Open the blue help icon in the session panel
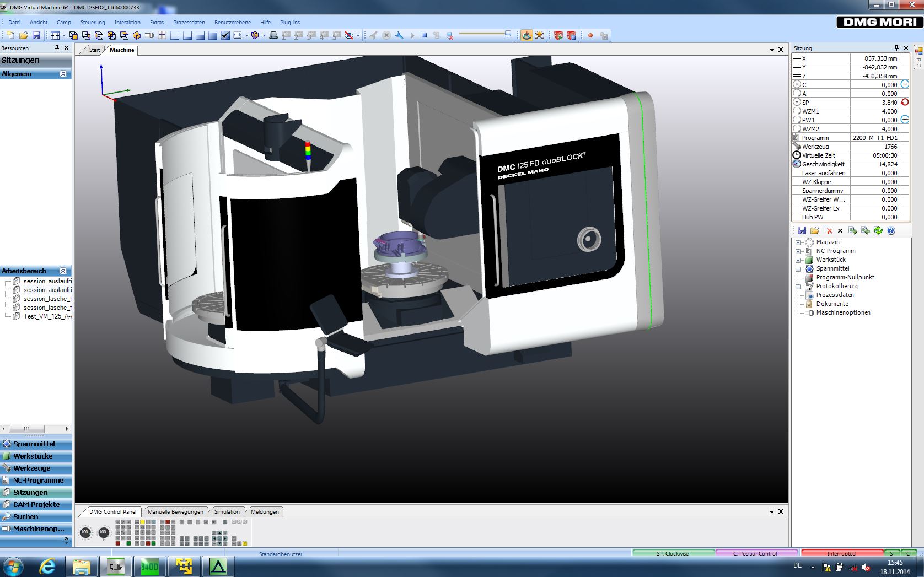This screenshot has height=577, width=924. coord(891,230)
